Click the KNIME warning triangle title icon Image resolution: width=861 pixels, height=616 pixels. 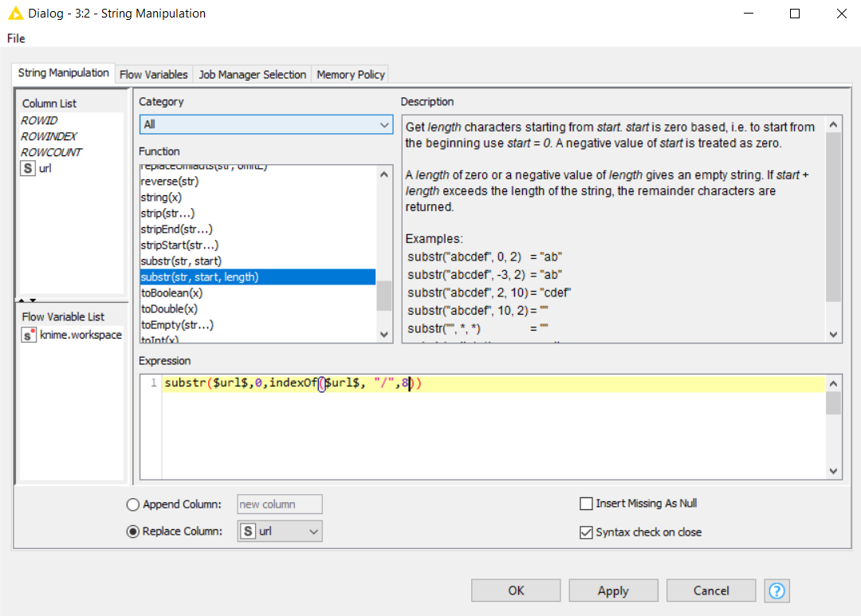click(14, 14)
